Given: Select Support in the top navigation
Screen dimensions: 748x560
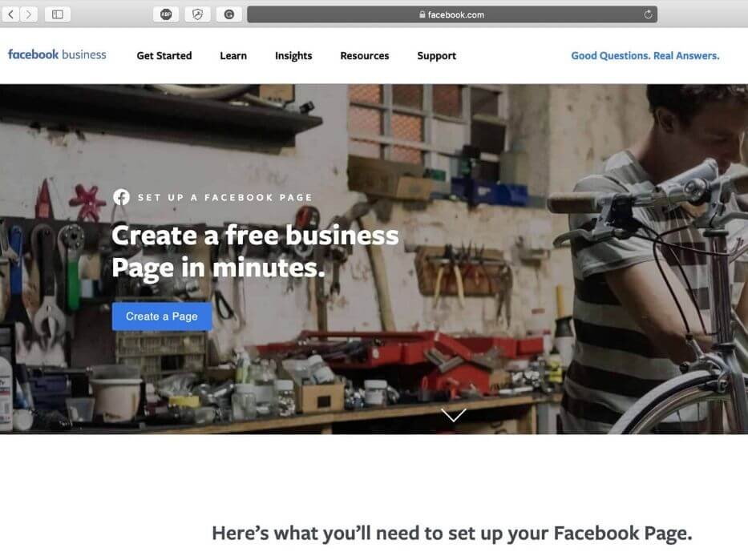Looking at the screenshot, I should click(x=436, y=56).
